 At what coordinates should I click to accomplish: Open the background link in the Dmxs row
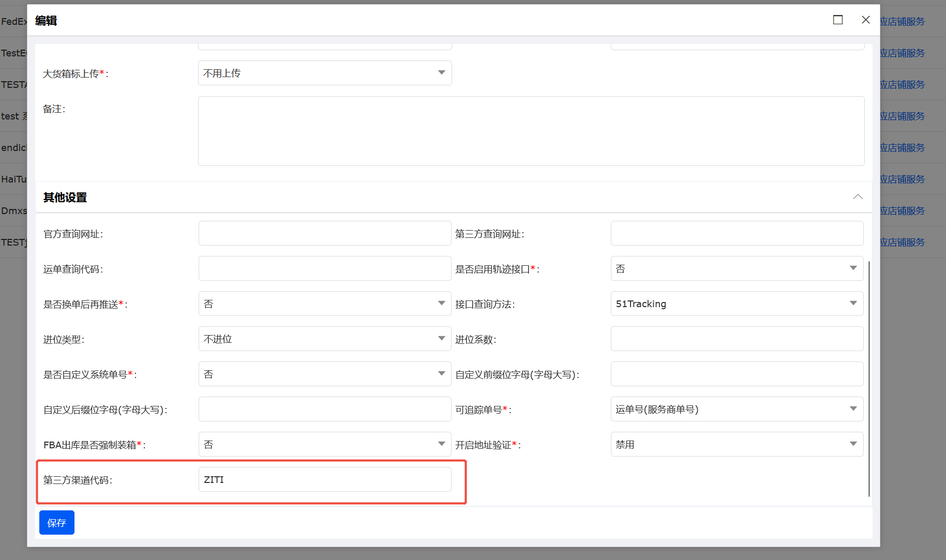tap(902, 210)
